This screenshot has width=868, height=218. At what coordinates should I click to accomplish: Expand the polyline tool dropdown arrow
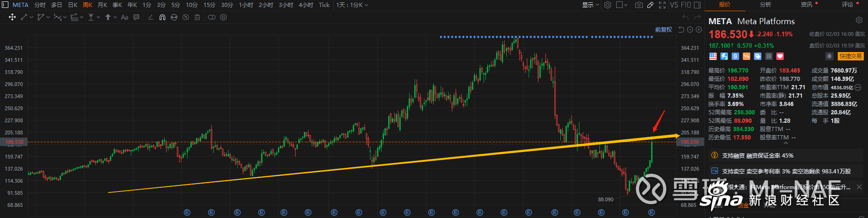point(48,17)
